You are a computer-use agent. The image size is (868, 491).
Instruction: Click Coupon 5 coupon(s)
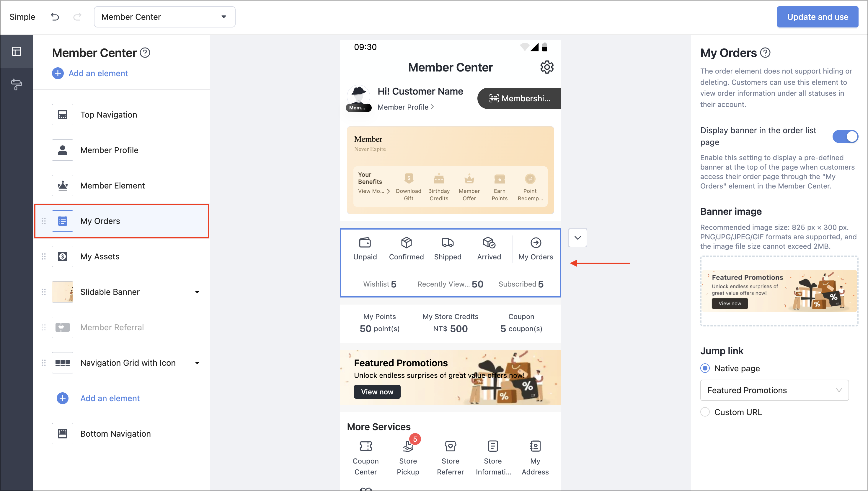click(521, 323)
